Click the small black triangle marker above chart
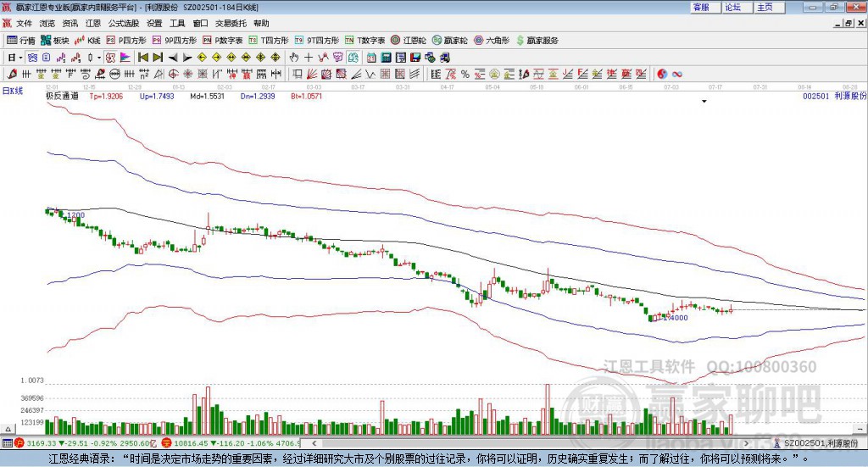 tap(704, 101)
